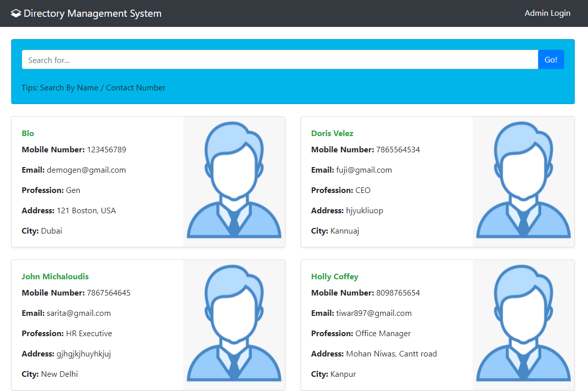Open the Admin Login page
This screenshot has height=391, width=588.
coord(547,13)
